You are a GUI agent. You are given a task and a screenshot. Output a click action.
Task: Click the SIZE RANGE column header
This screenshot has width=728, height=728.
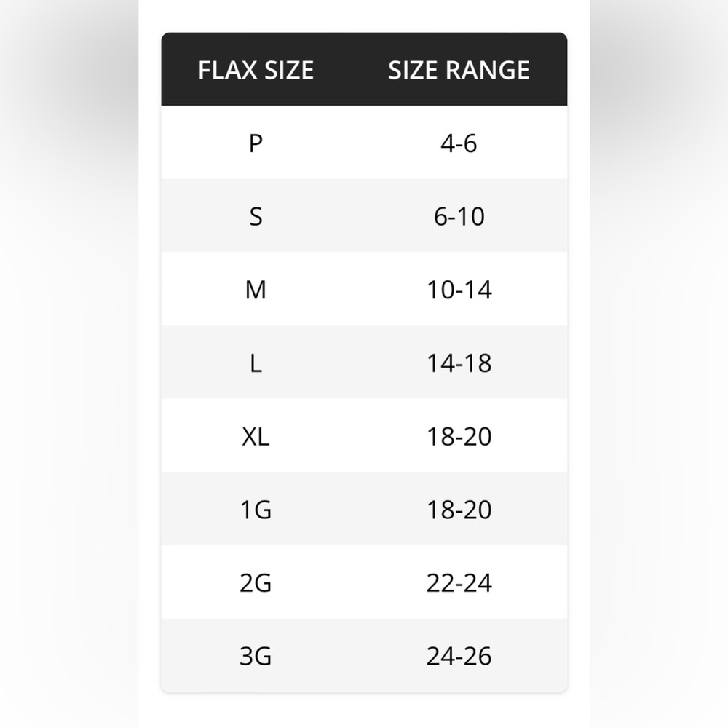(x=459, y=70)
